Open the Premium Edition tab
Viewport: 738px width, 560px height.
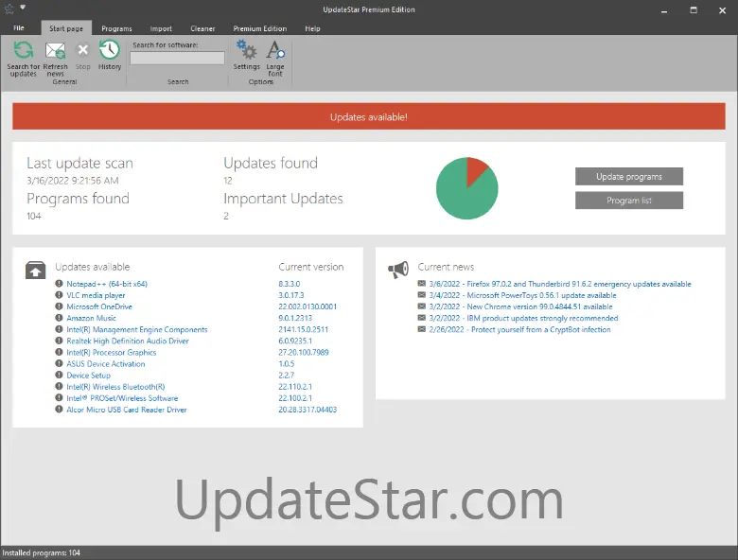(259, 28)
